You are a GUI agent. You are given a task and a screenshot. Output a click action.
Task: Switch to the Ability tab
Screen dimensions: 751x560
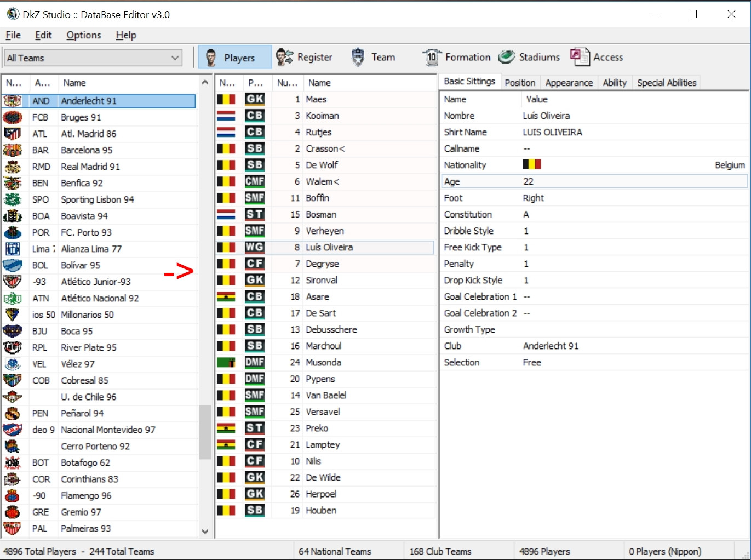[615, 83]
